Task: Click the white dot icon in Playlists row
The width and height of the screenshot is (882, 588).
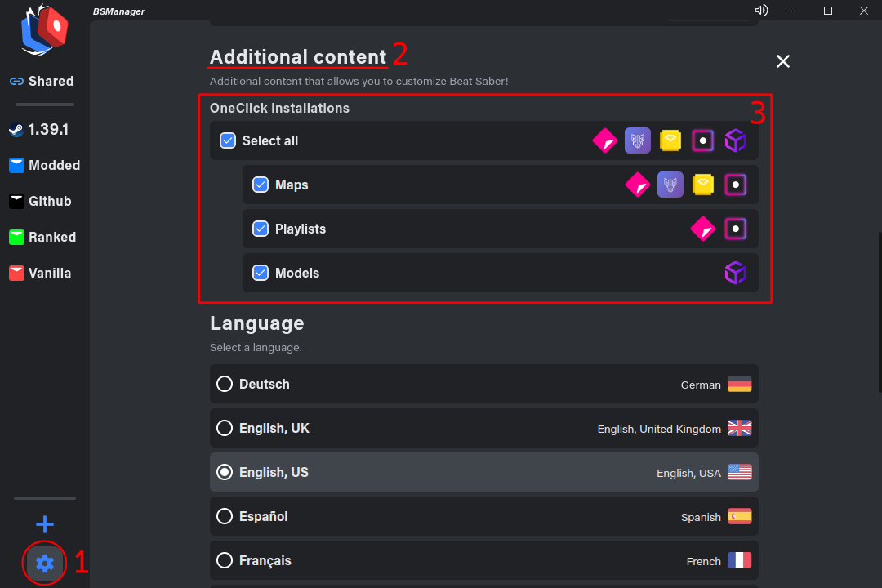Action: coord(736,229)
